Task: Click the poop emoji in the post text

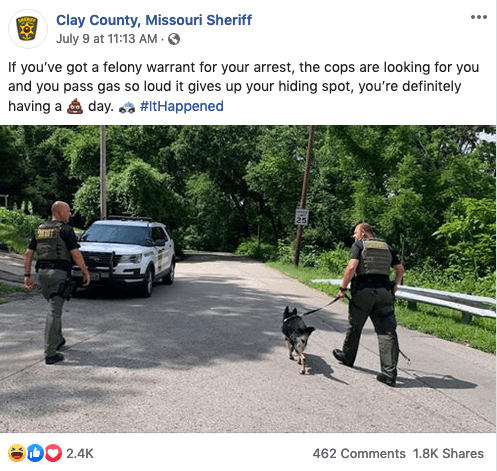Action: point(75,106)
